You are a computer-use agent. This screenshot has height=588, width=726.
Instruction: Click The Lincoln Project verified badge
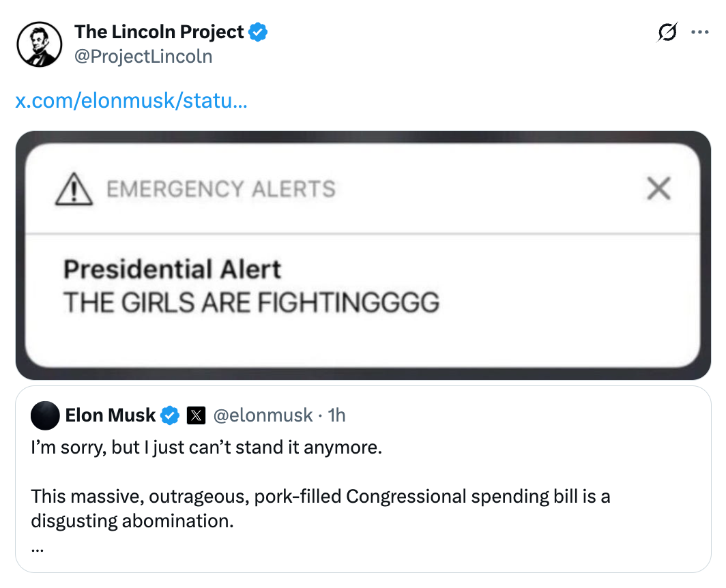pos(259,31)
